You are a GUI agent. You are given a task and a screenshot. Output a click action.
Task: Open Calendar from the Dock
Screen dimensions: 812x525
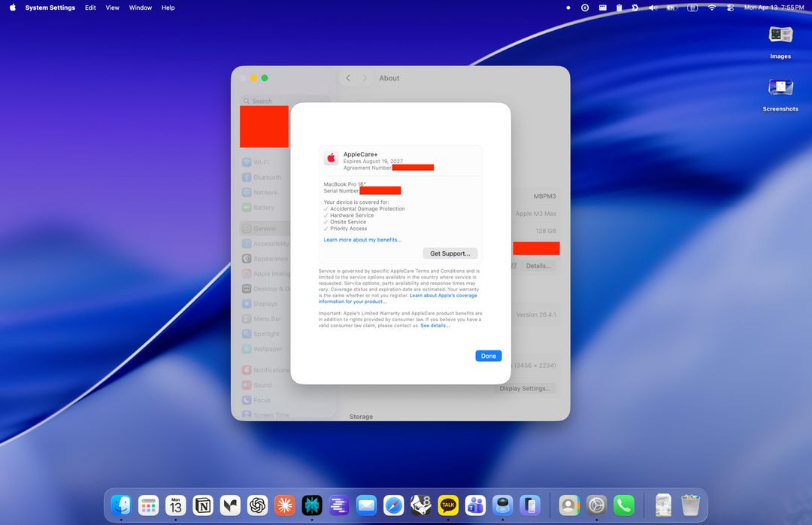[x=175, y=505]
